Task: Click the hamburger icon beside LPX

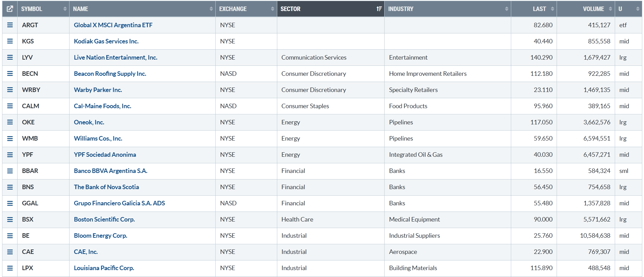Action: pyautogui.click(x=10, y=268)
